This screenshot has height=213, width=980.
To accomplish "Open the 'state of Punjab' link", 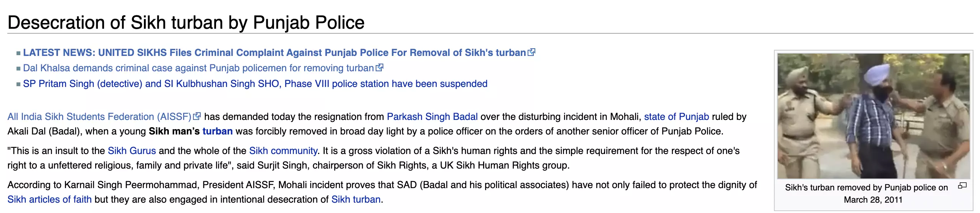I will (676, 117).
